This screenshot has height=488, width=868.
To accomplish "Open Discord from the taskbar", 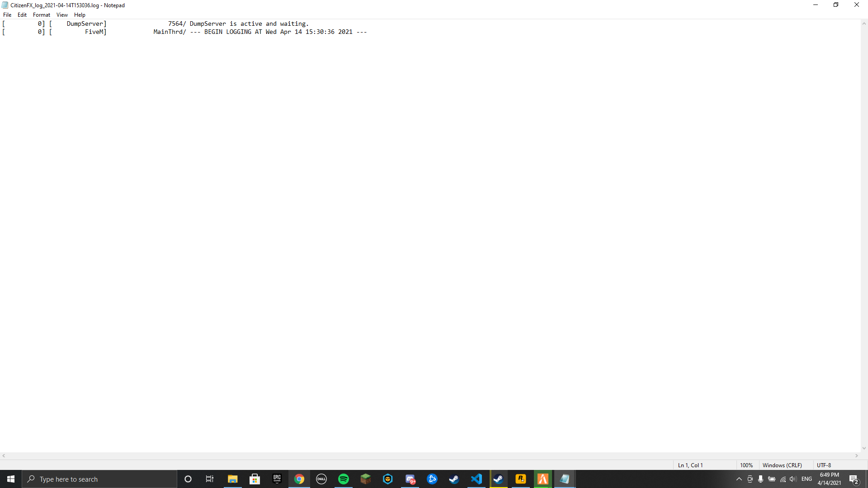I will tap(410, 479).
